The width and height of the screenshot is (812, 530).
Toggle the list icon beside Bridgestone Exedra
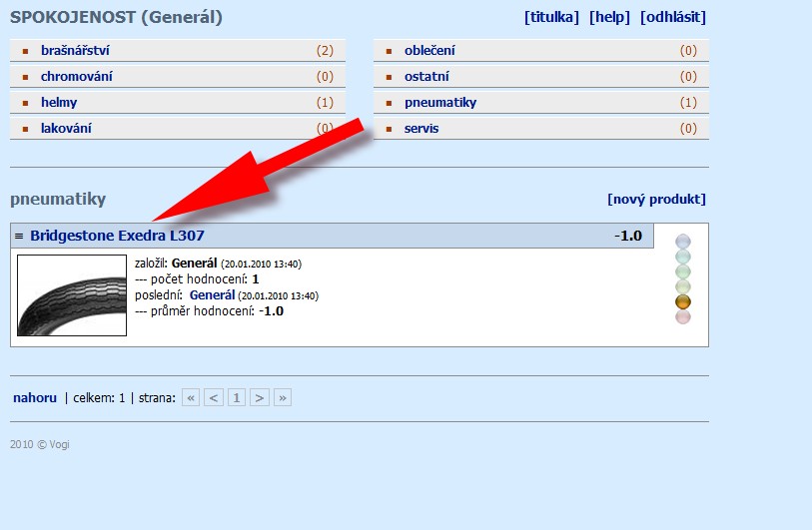pos(19,236)
